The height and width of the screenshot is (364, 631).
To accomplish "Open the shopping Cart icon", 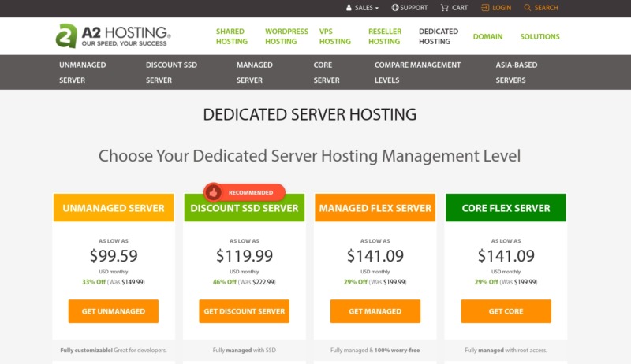I will [445, 8].
